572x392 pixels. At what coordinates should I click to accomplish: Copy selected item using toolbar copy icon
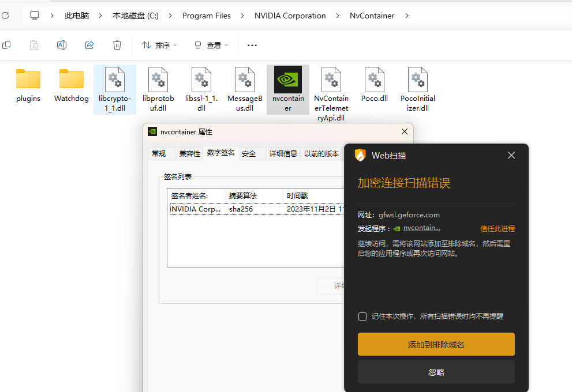tap(6, 45)
